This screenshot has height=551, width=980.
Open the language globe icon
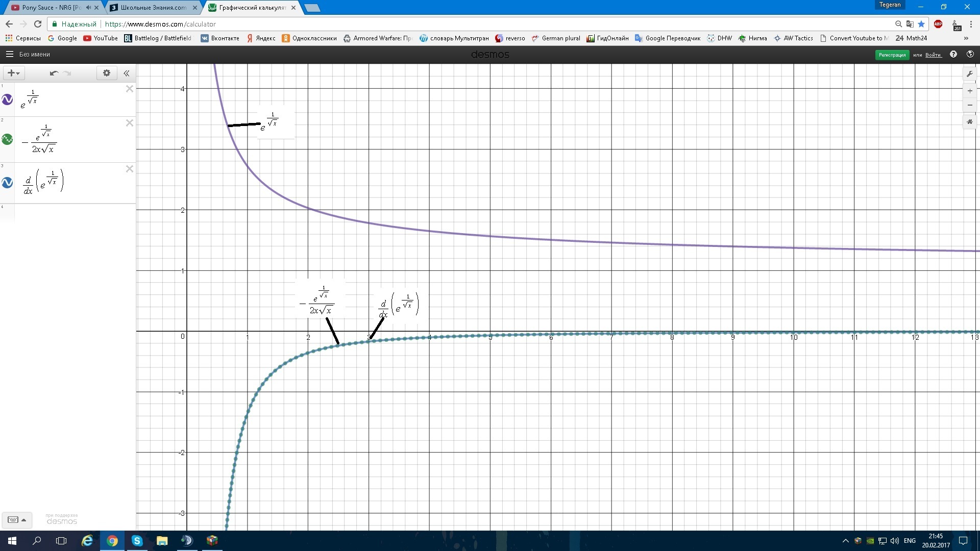(970, 54)
